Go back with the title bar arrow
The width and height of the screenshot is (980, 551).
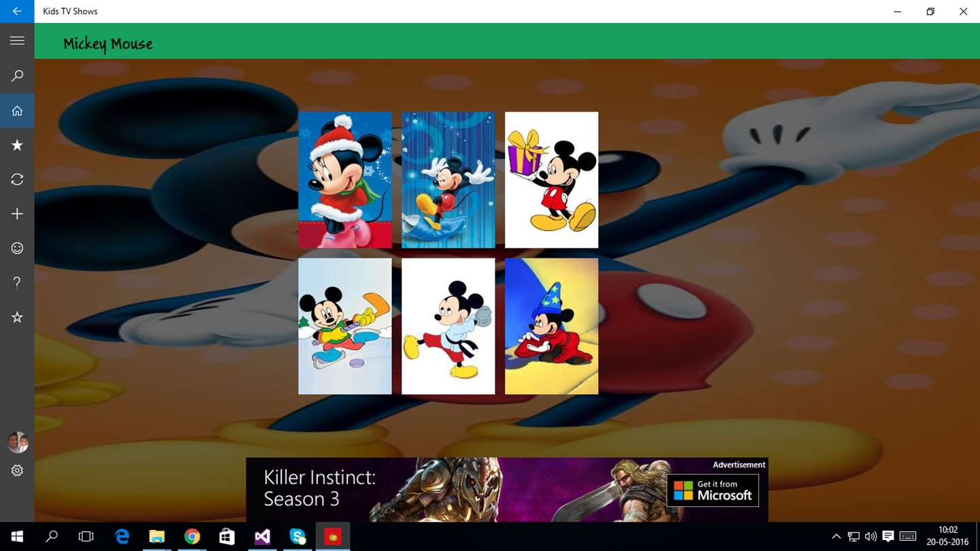(17, 12)
